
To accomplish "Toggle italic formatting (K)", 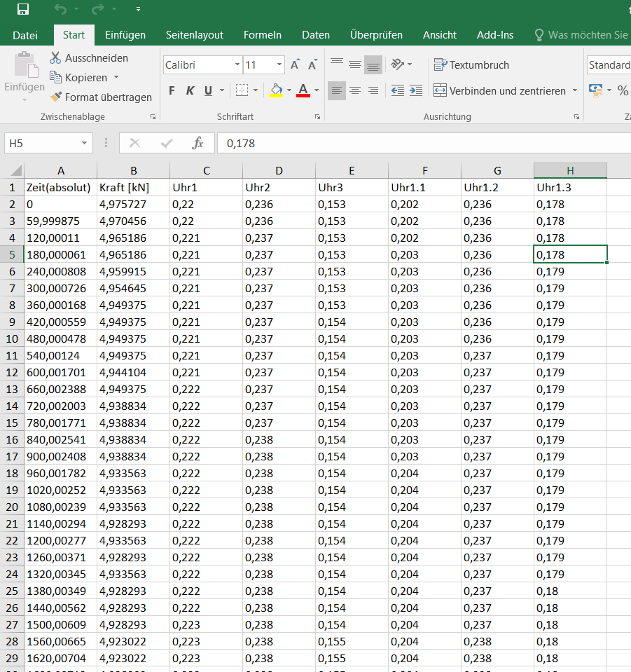I will [190, 90].
